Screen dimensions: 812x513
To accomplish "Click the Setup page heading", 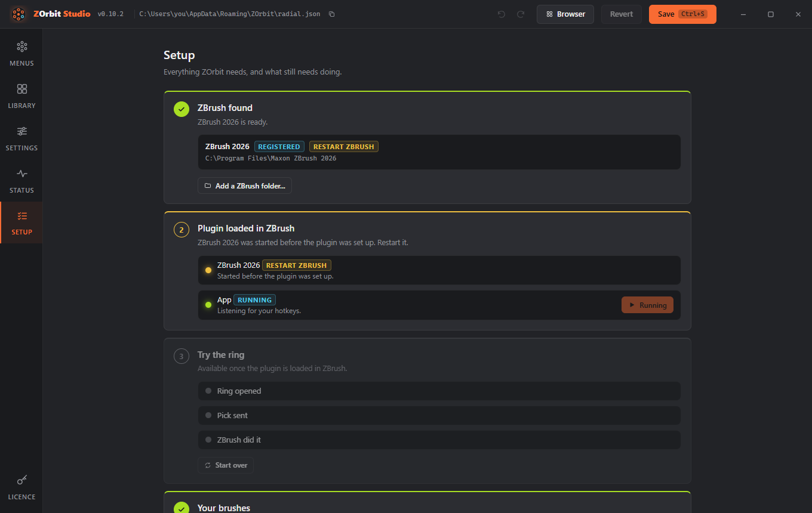I will pos(179,55).
